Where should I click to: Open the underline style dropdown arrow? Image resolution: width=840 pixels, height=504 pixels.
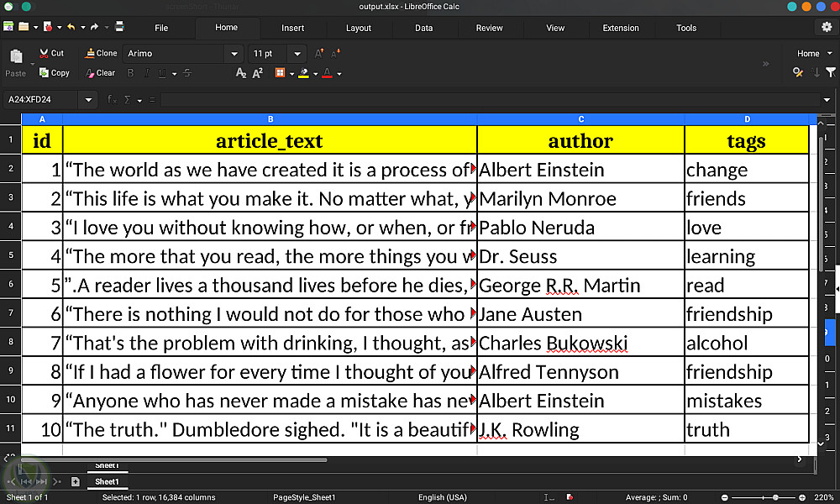(174, 74)
